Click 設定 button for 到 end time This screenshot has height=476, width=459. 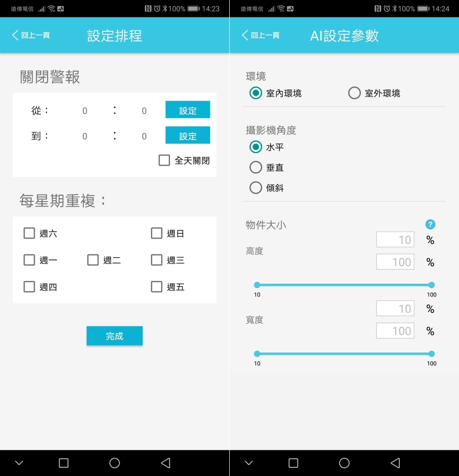pos(188,135)
